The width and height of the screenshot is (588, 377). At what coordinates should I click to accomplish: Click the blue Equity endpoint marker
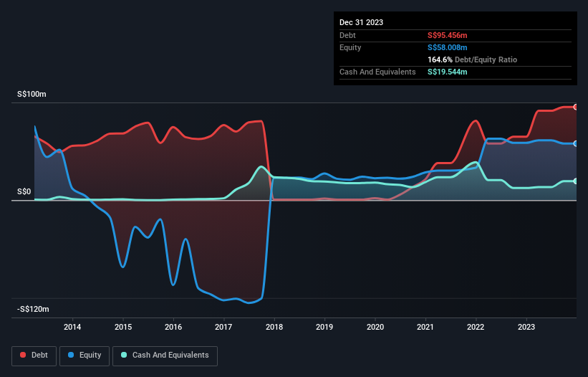tap(576, 143)
